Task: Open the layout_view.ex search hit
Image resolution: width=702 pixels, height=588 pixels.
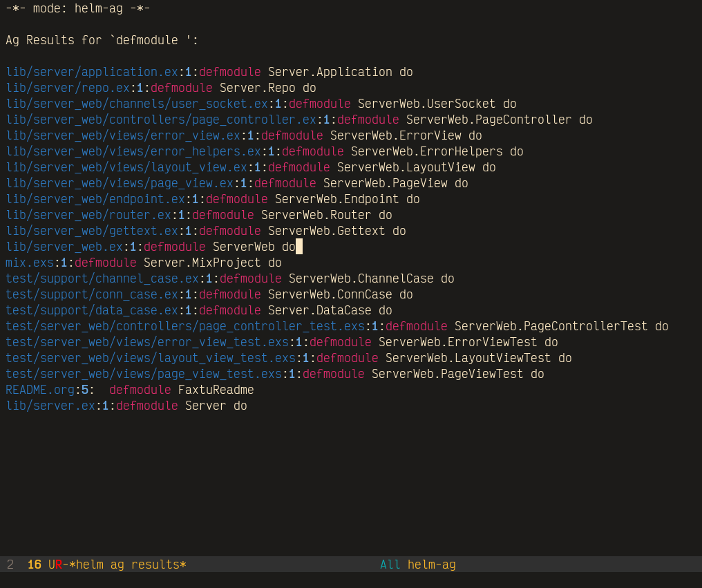Action: point(126,168)
